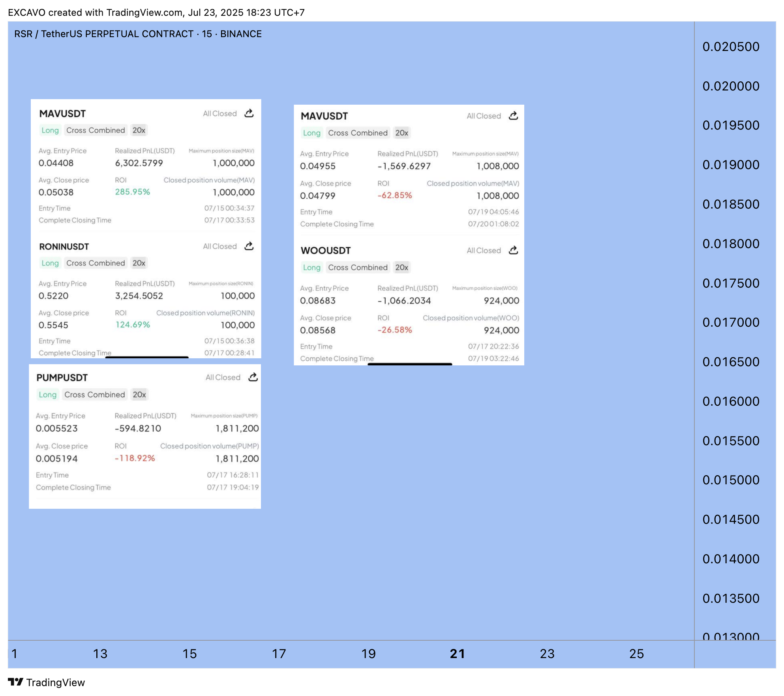Viewport: 784px width, 696px height.
Task: Click date label 17 on time axis
Action: point(279,654)
